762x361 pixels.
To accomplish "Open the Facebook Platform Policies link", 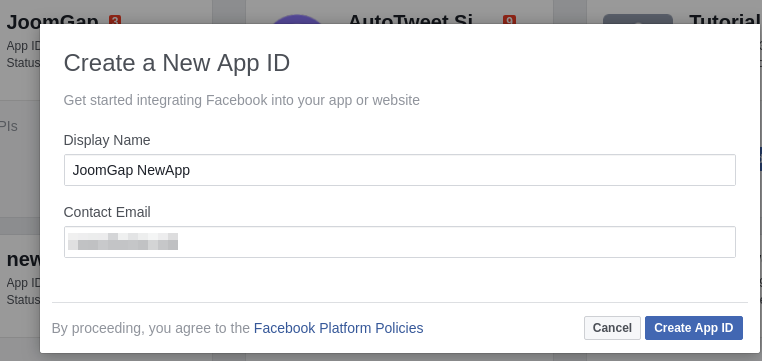I will [338, 328].
